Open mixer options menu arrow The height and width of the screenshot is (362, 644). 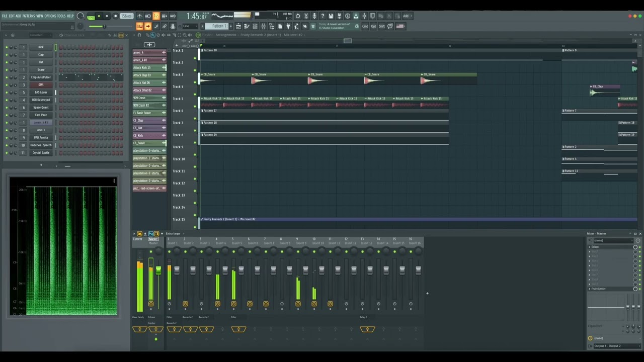pyautogui.click(x=134, y=233)
